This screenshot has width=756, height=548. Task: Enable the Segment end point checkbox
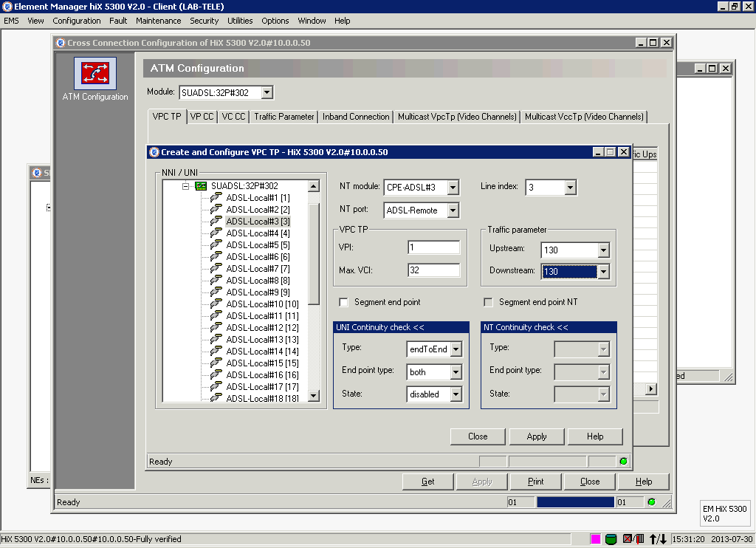pyautogui.click(x=344, y=303)
